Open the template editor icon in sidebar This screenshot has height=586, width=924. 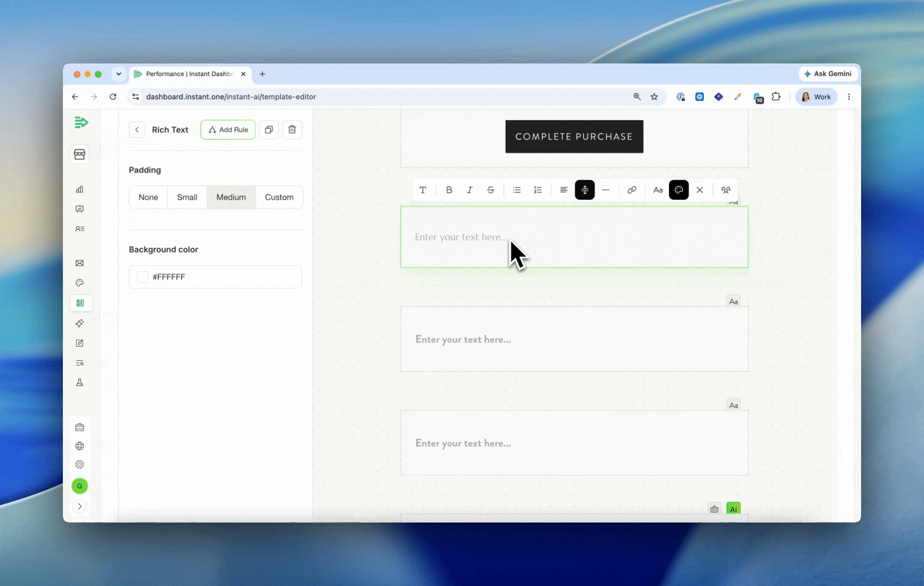point(81,303)
